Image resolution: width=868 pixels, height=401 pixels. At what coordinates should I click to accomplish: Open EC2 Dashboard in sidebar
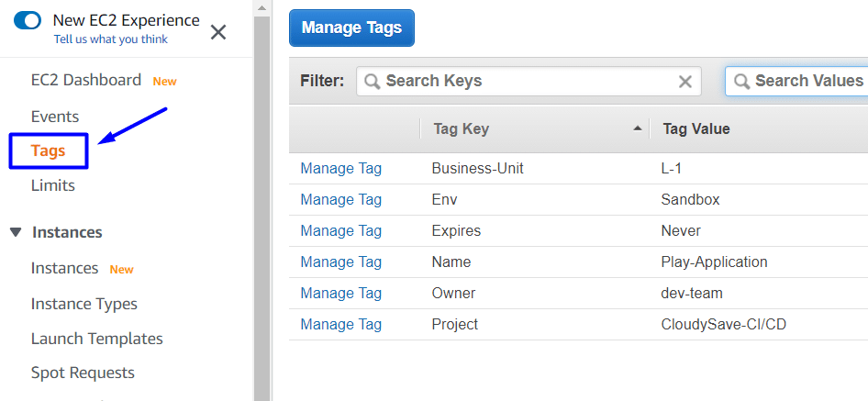click(86, 81)
